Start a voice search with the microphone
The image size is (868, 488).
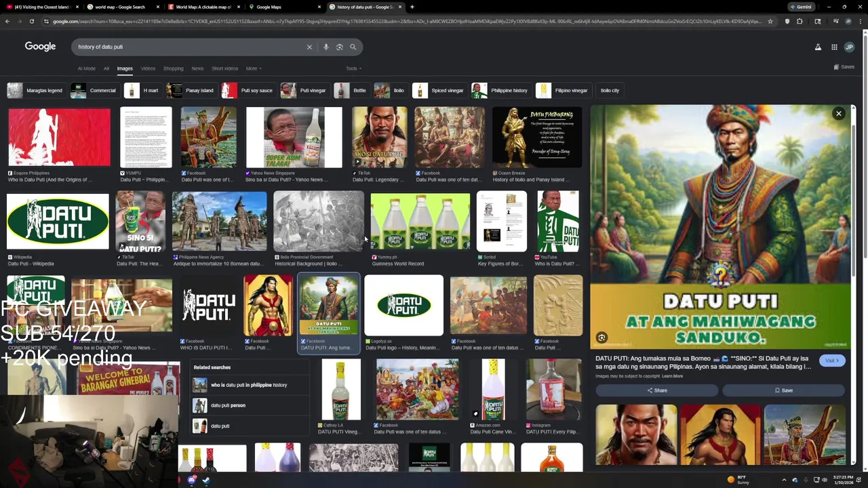326,47
